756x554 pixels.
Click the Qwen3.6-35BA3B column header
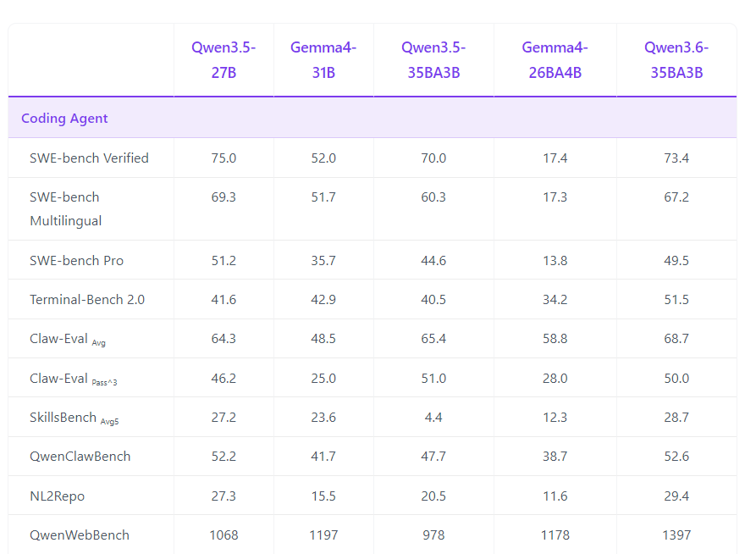coord(676,60)
